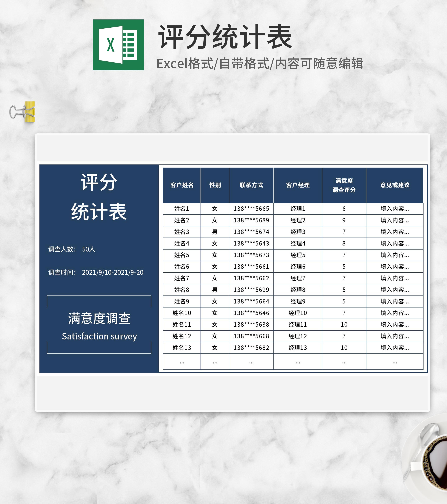Click phone number 138****5689
This screenshot has height=504, width=447.
point(251,220)
